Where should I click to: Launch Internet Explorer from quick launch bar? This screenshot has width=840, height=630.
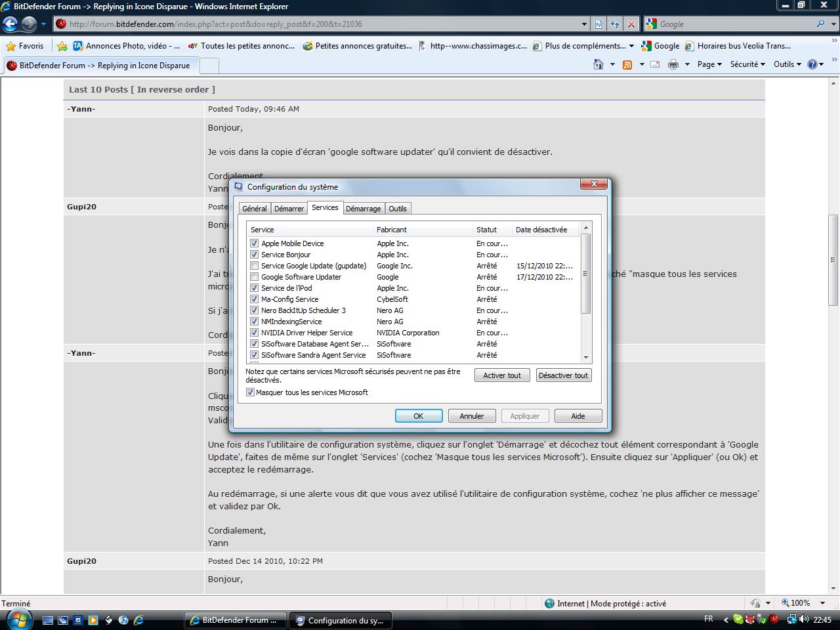(x=138, y=620)
